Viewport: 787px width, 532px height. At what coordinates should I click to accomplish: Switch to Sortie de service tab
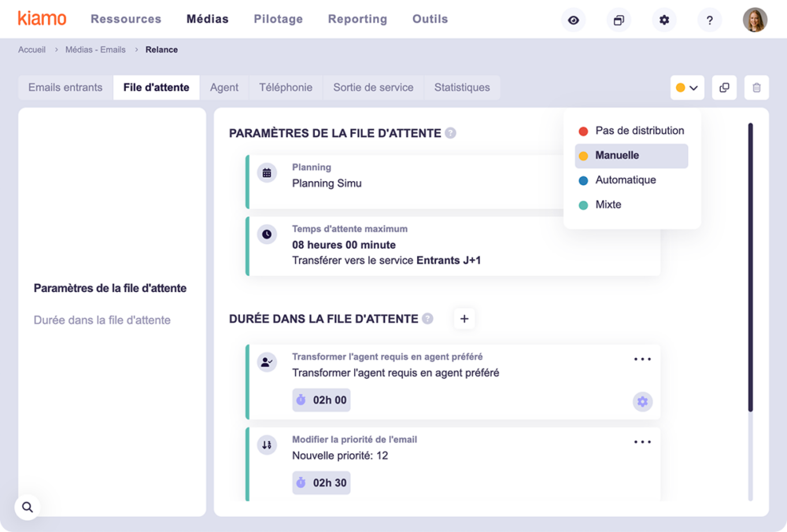[373, 88]
